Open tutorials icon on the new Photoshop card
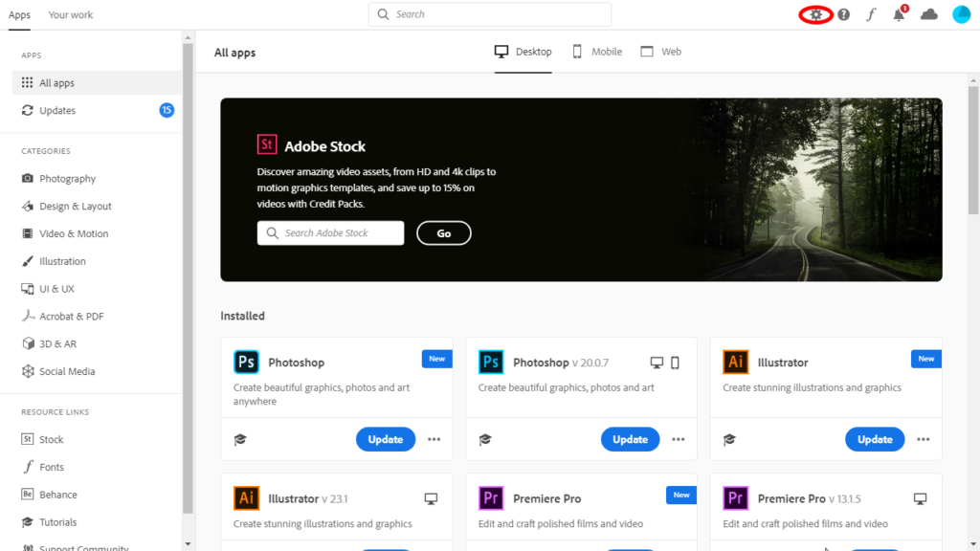 click(x=240, y=440)
